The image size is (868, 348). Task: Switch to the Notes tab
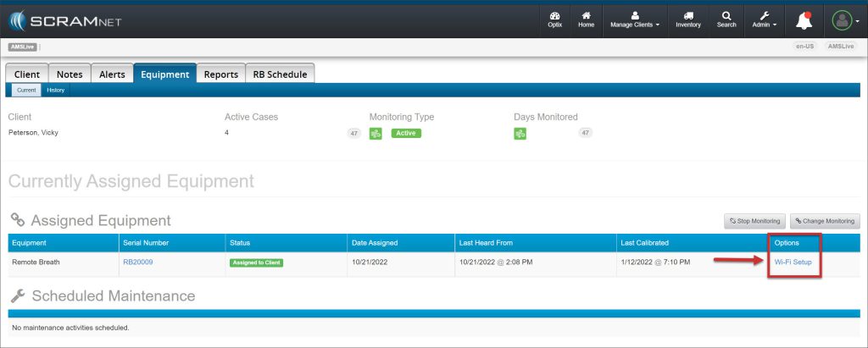70,75
